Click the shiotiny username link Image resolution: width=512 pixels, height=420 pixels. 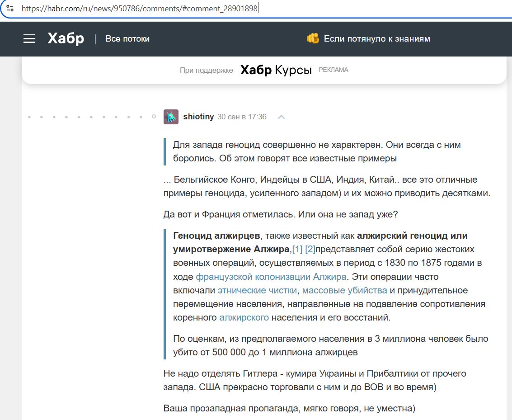click(x=198, y=117)
